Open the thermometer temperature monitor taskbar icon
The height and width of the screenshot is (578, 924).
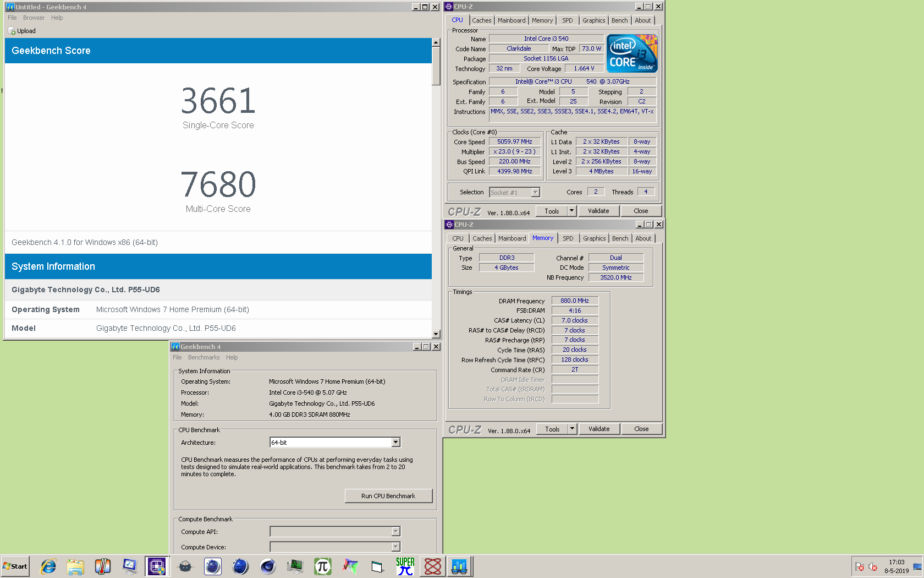[x=103, y=566]
